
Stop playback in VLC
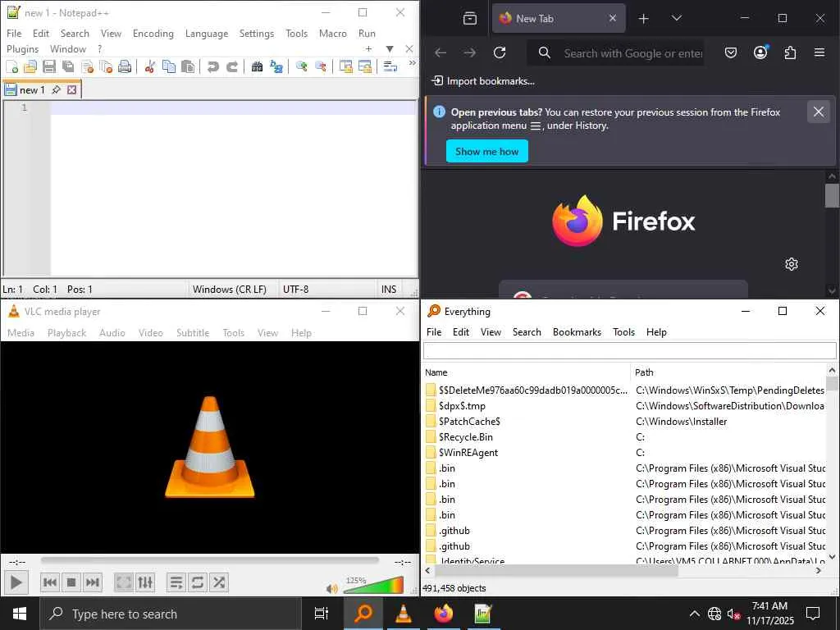point(71,582)
